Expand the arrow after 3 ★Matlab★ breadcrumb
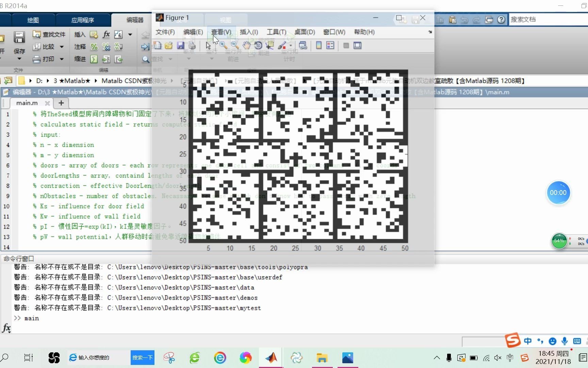Viewport: 588px width, 368px height. point(96,81)
